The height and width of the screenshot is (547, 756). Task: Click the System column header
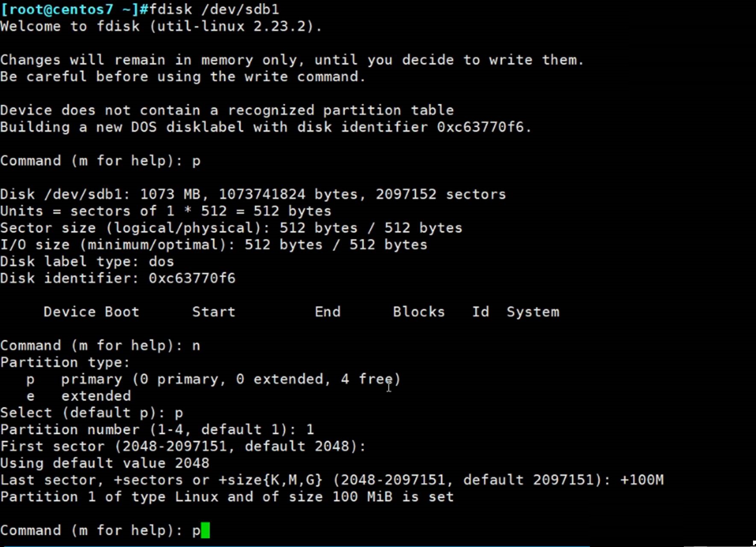[533, 312]
